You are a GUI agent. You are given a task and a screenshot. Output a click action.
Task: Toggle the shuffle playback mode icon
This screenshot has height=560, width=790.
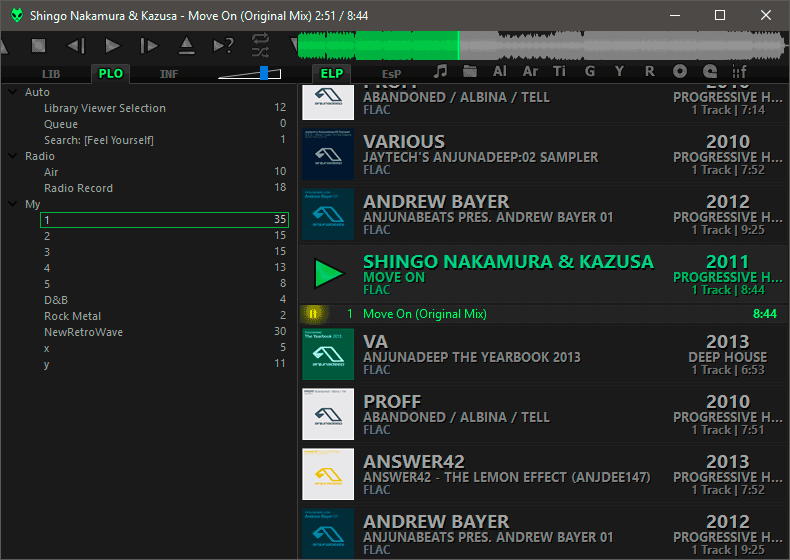tap(261, 52)
